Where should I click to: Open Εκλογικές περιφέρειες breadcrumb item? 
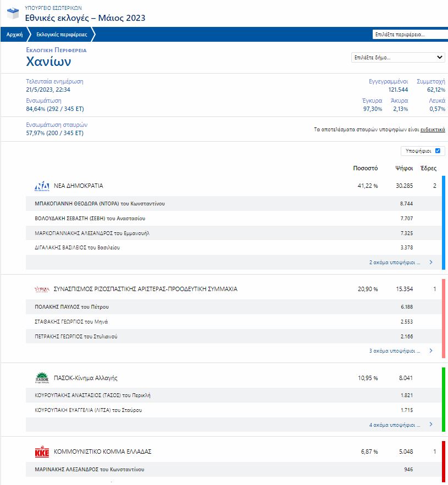(x=62, y=34)
